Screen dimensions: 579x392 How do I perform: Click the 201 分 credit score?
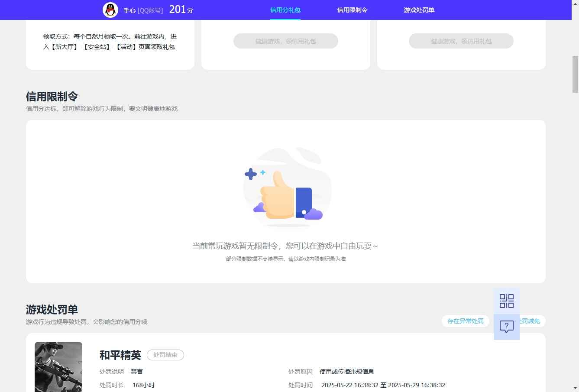181,10
